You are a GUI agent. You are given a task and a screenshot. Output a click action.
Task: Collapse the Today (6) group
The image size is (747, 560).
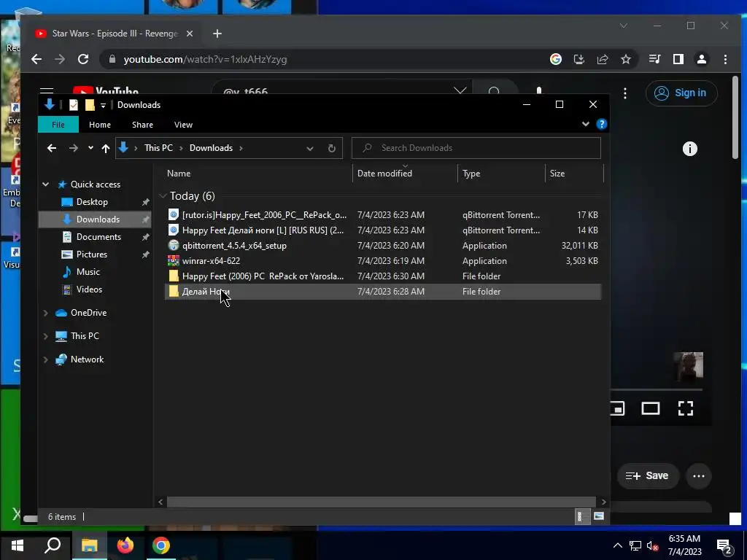click(163, 195)
